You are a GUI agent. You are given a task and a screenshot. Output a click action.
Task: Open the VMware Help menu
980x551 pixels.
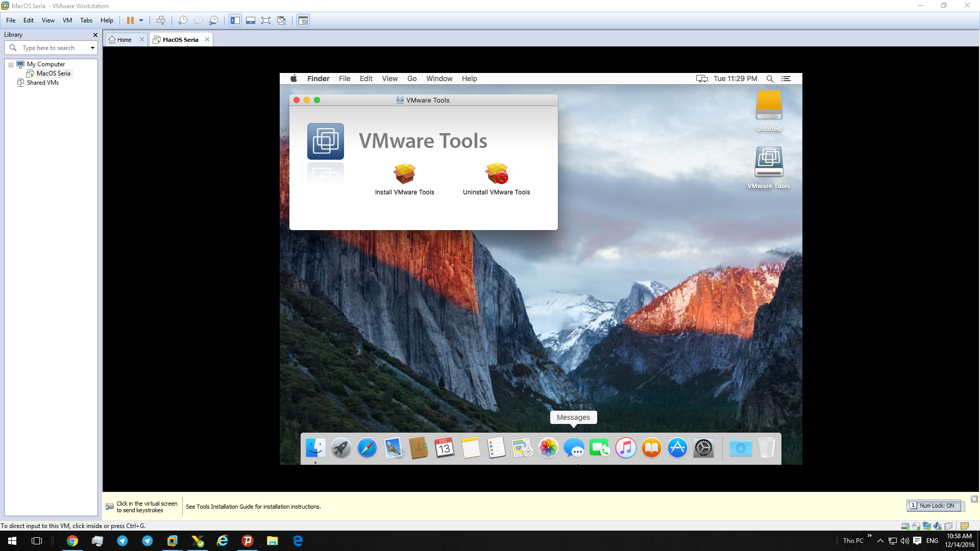tap(107, 20)
